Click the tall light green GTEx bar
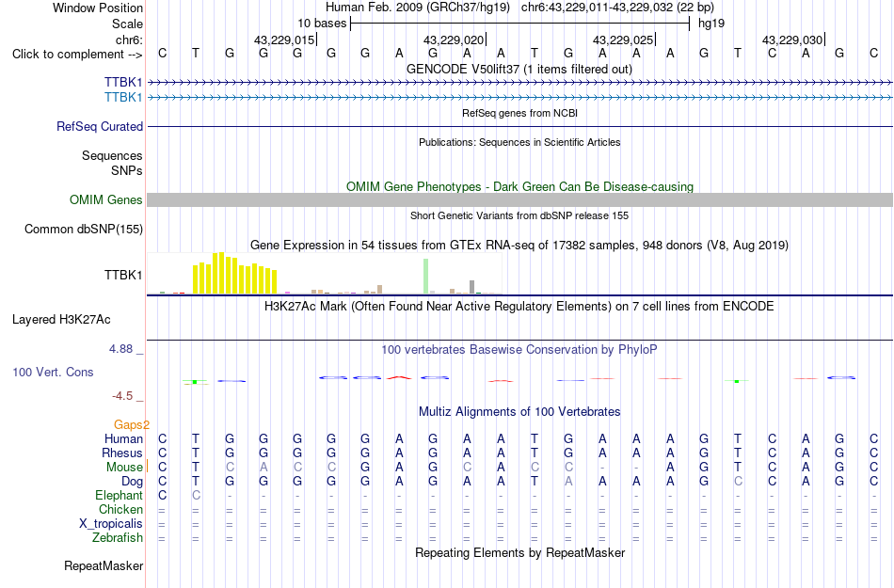Viewport: 894px width, 588px height. point(425,277)
